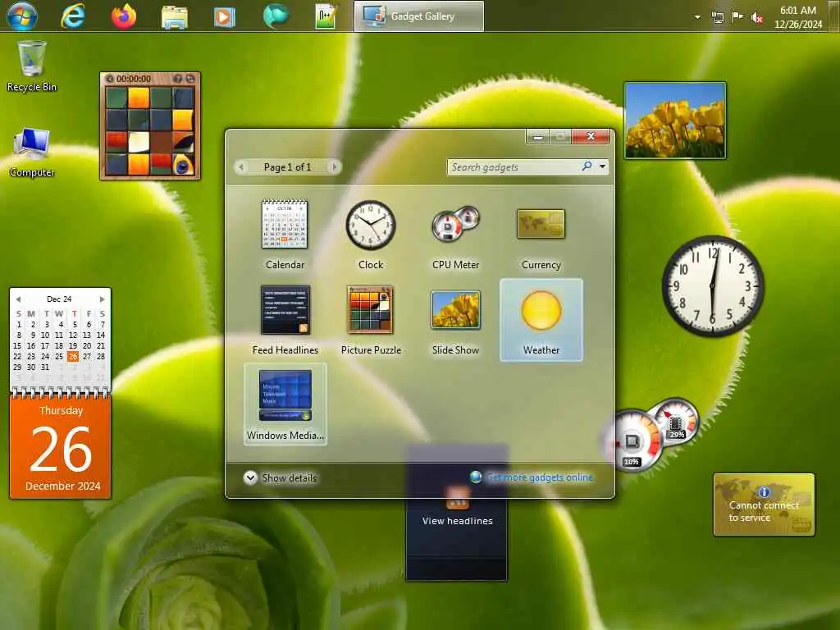Screen dimensions: 840x630
Task: Click the teal globe taskbar icon
Action: click(276, 16)
